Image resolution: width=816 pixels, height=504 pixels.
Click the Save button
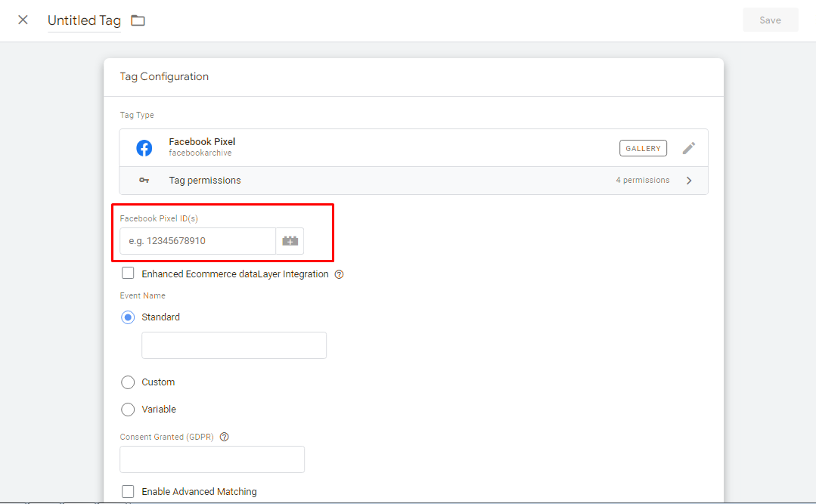coord(770,20)
